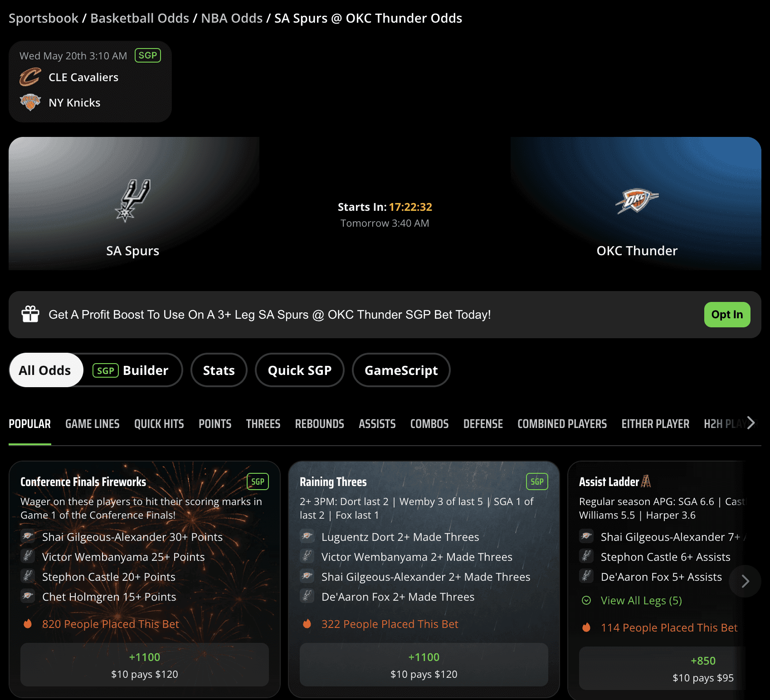Click the 820 People Placed This Bet text
This screenshot has height=700, width=770.
[111, 624]
